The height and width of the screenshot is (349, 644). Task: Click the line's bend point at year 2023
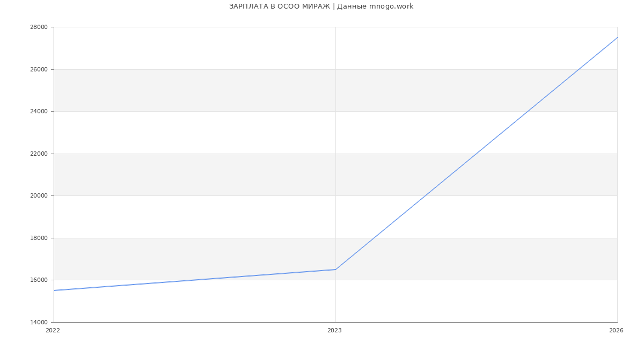click(335, 270)
